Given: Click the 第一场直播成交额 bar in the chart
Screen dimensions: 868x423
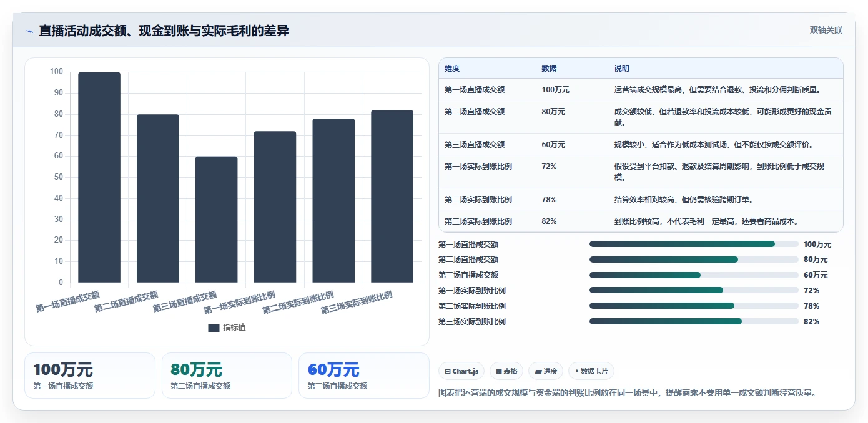Looking at the screenshot, I should [99, 178].
